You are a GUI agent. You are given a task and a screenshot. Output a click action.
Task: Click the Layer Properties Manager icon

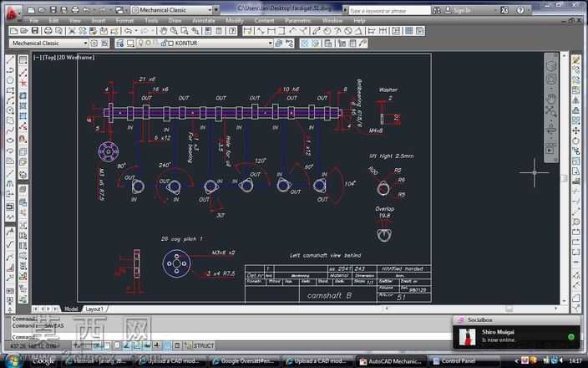pos(119,43)
